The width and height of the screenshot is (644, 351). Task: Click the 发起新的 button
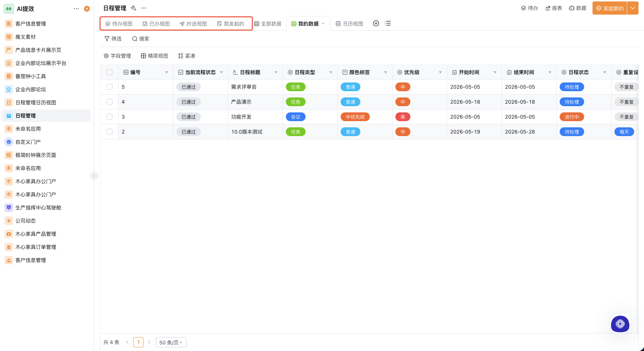[x=610, y=8]
